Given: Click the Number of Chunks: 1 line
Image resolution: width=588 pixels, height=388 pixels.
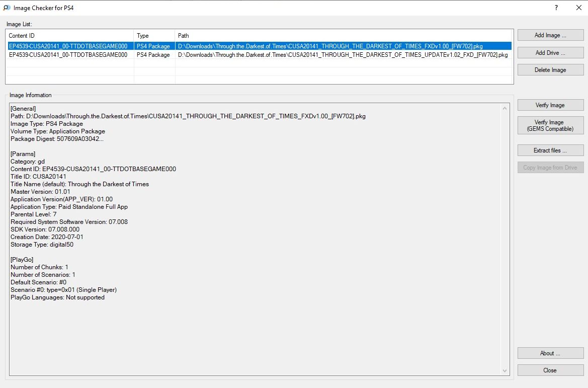Looking at the screenshot, I should coord(39,267).
